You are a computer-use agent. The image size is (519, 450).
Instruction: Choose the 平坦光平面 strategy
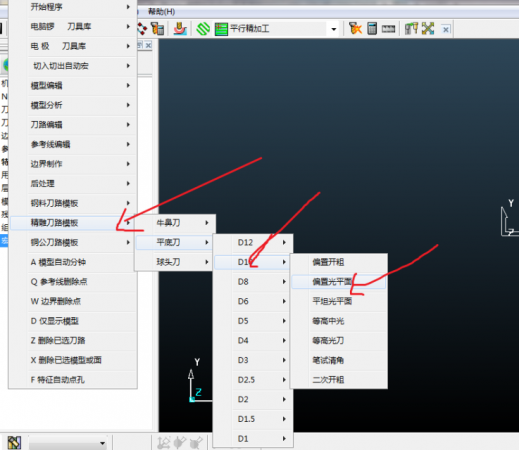(x=339, y=301)
